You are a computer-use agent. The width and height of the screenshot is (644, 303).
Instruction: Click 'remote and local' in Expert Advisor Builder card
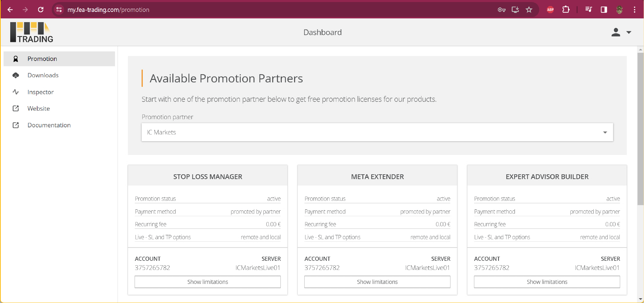pyautogui.click(x=600, y=237)
